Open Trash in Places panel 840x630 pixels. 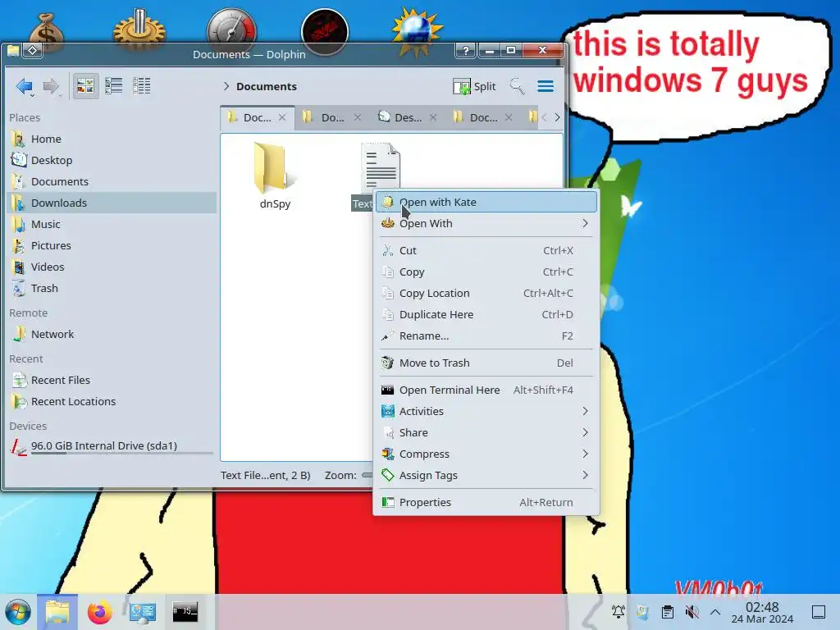coord(112,288)
